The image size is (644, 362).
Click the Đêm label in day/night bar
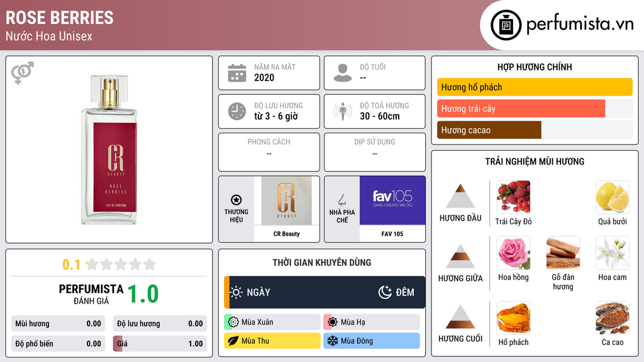tap(405, 292)
